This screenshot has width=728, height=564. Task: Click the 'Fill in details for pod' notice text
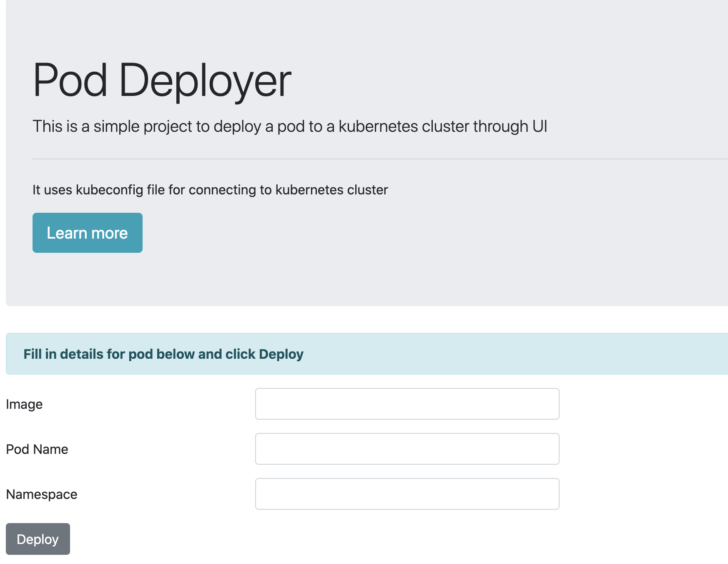tap(163, 354)
